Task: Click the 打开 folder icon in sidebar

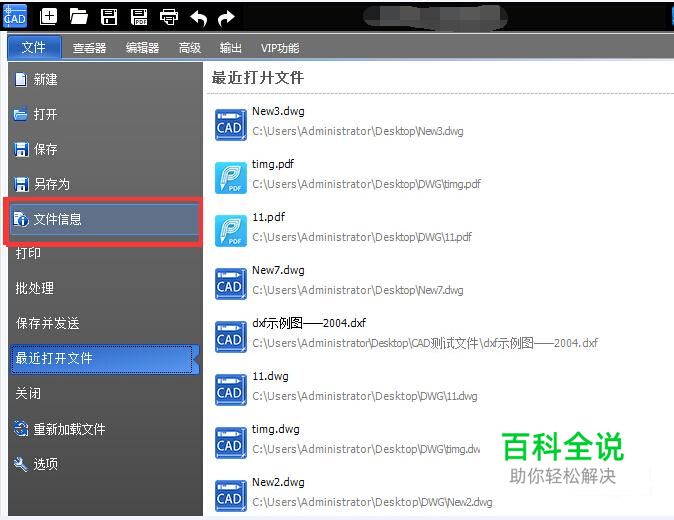Action: (20, 115)
